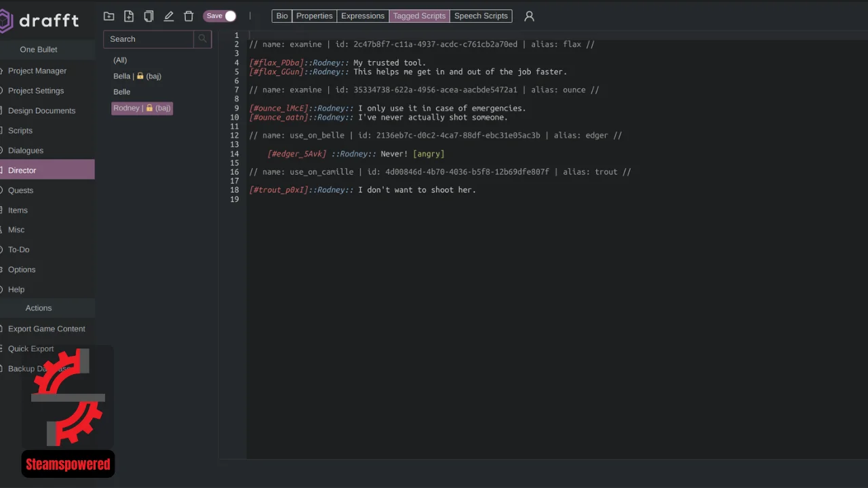
Task: Open the To-Do section
Action: tap(19, 249)
